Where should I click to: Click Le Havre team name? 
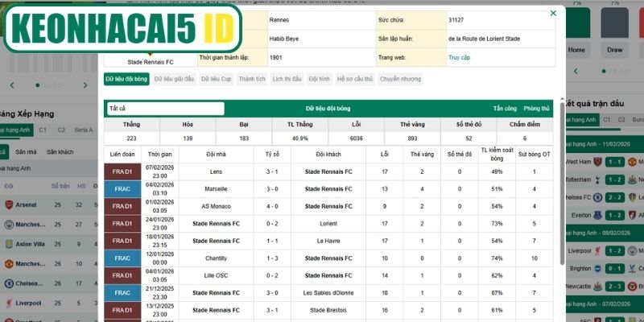[328, 241]
